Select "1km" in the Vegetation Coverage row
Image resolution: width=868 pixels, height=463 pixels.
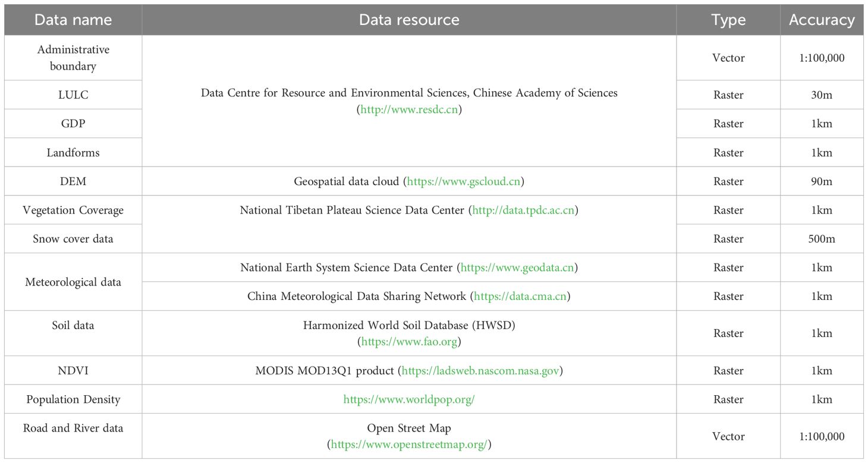[x=822, y=210]
